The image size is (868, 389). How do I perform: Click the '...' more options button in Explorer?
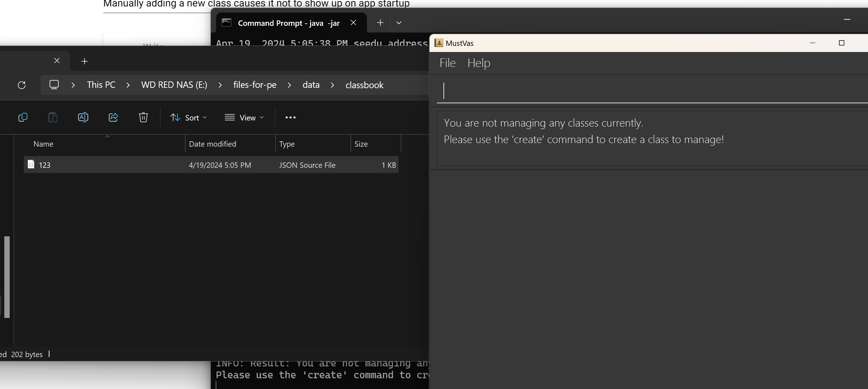[x=291, y=117]
